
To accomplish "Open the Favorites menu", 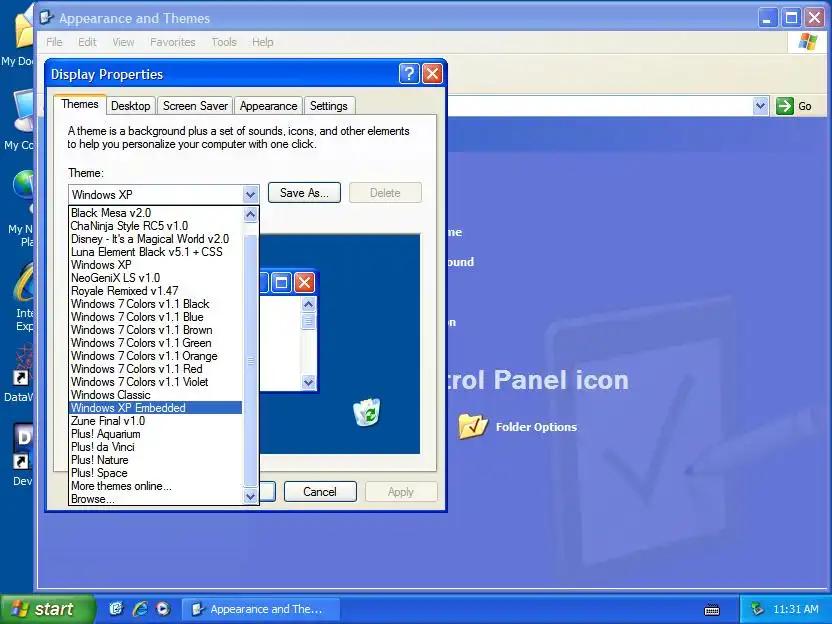I will click(172, 42).
